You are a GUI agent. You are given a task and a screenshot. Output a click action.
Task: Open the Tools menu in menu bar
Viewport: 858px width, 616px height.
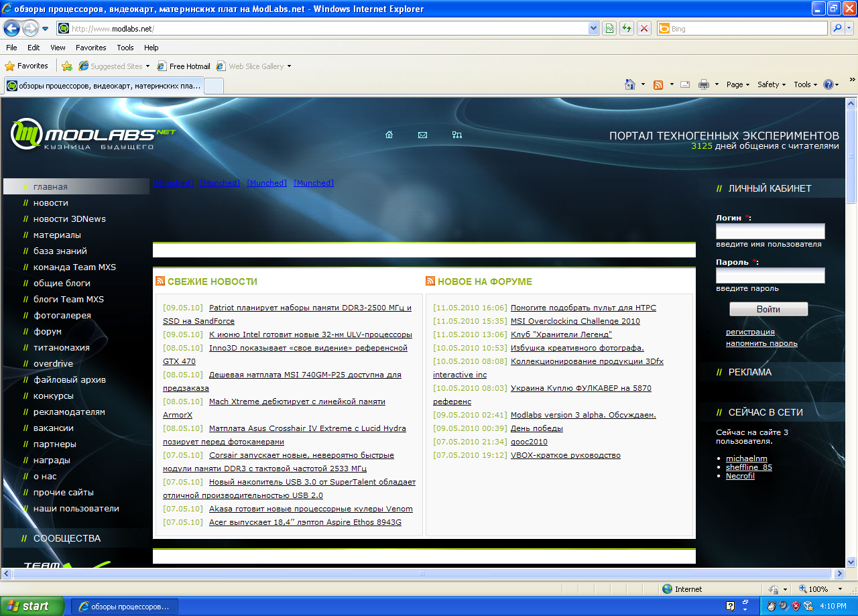point(125,48)
